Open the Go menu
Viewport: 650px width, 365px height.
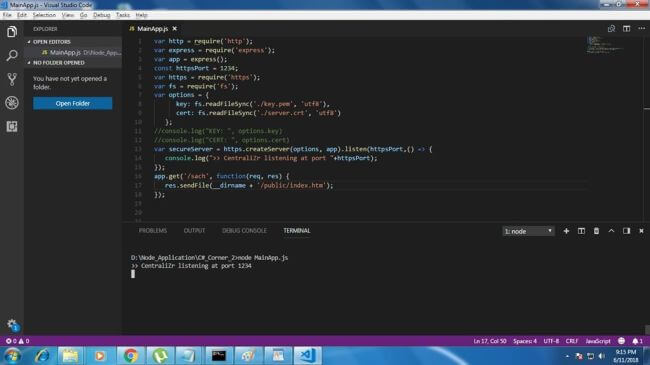point(83,15)
